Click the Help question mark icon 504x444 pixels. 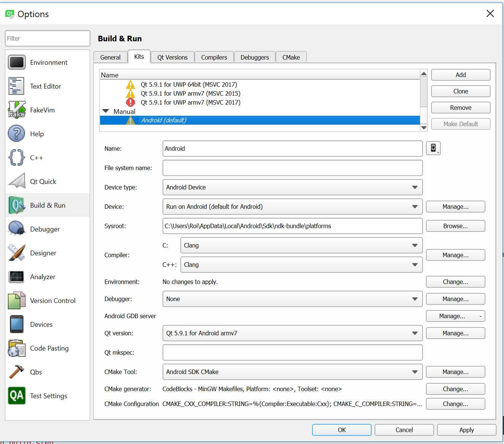click(x=17, y=134)
